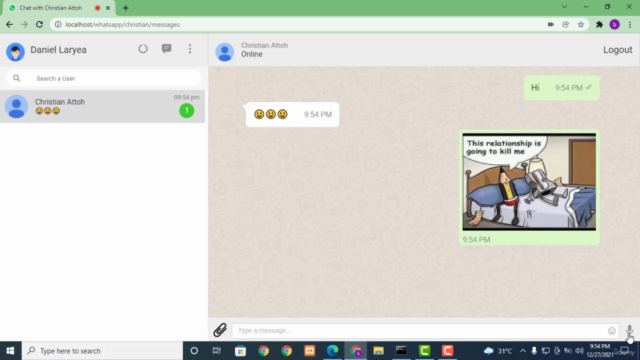Viewport: 640px width, 360px height.
Task: Open the terminal window on taskbar
Action: tap(401, 351)
